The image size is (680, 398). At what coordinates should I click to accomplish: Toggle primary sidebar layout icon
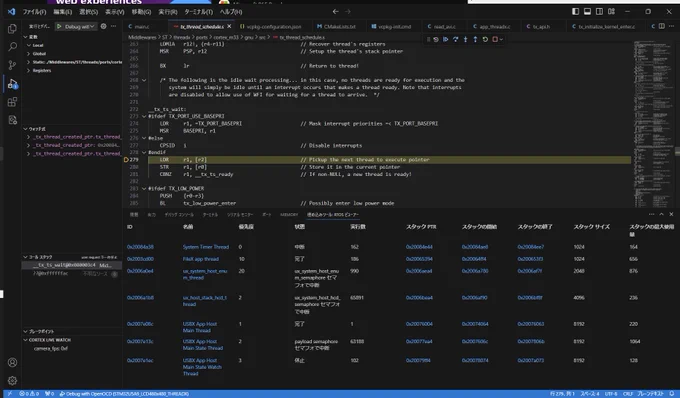coord(575,12)
